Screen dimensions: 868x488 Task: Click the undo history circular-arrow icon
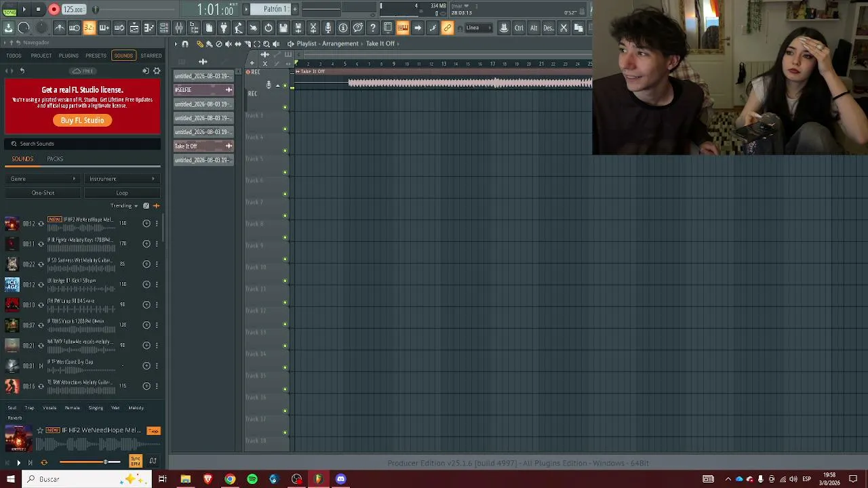pos(269,28)
